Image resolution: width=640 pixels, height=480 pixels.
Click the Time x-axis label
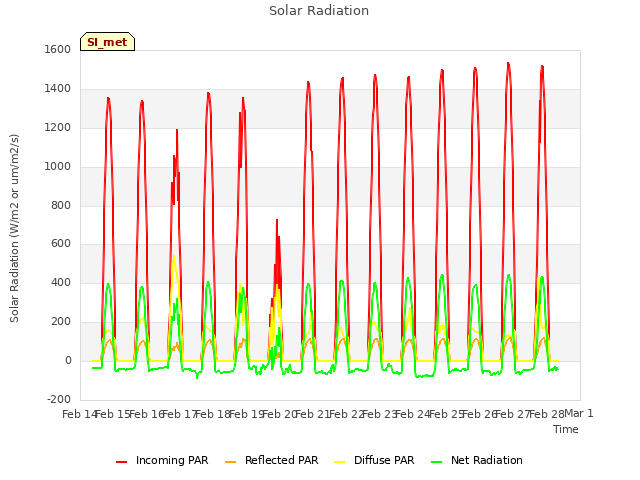[x=566, y=429]
